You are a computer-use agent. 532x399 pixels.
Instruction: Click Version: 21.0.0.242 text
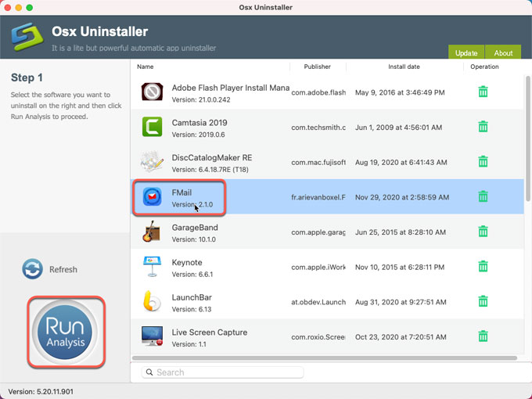click(x=201, y=100)
